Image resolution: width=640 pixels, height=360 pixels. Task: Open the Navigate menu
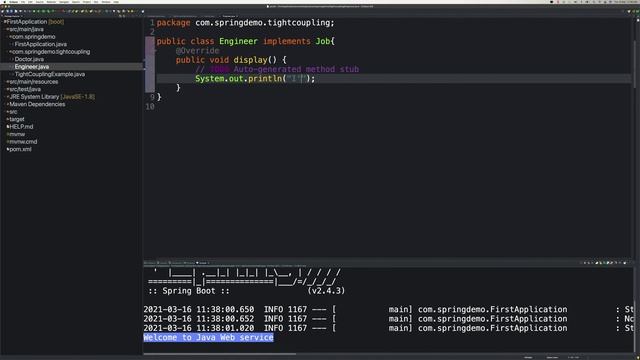point(64,2)
